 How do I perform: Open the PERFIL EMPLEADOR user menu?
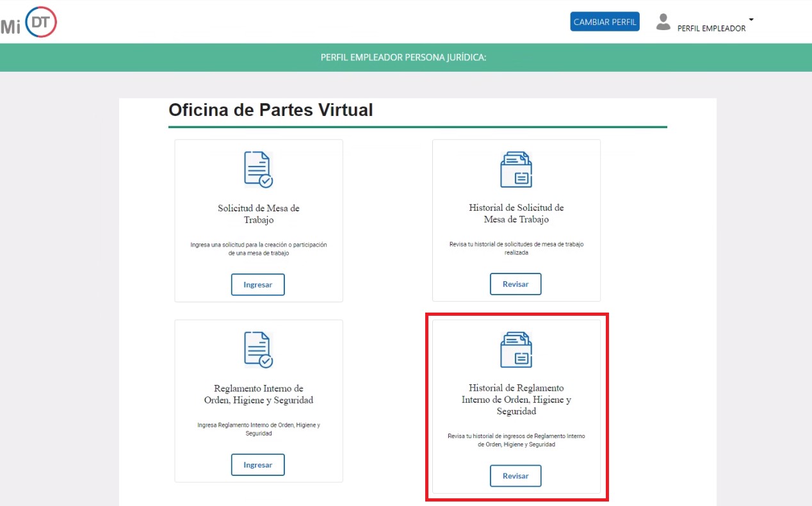pyautogui.click(x=711, y=28)
